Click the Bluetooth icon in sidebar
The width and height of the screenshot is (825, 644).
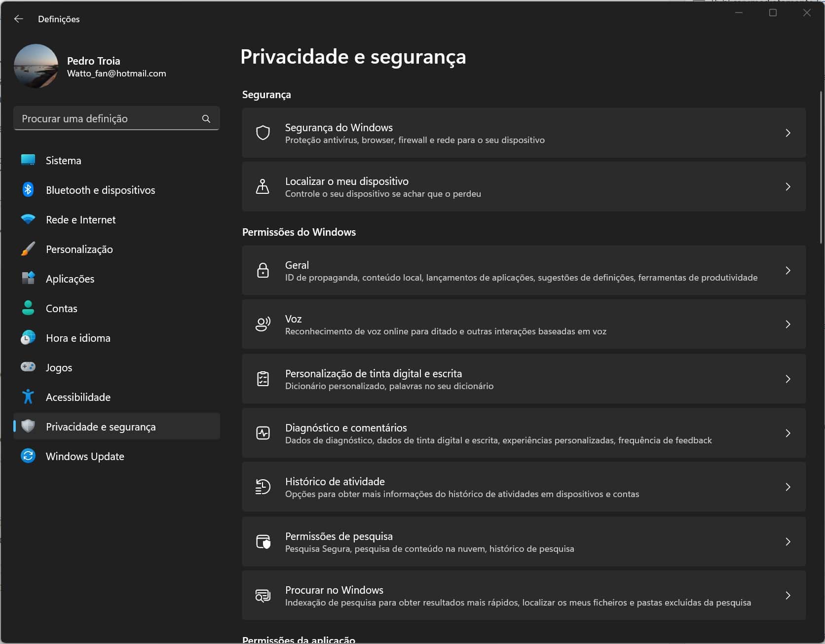(28, 190)
